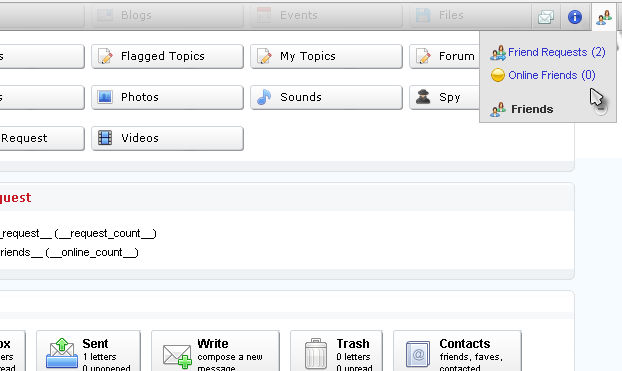
Task: Open the Trash mail folder
Action: [x=336, y=351]
